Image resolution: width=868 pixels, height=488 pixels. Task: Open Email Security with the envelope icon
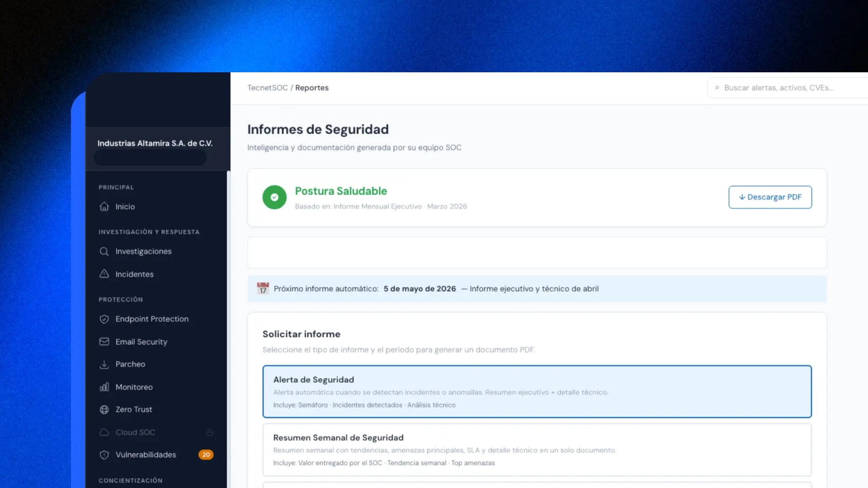(x=104, y=342)
